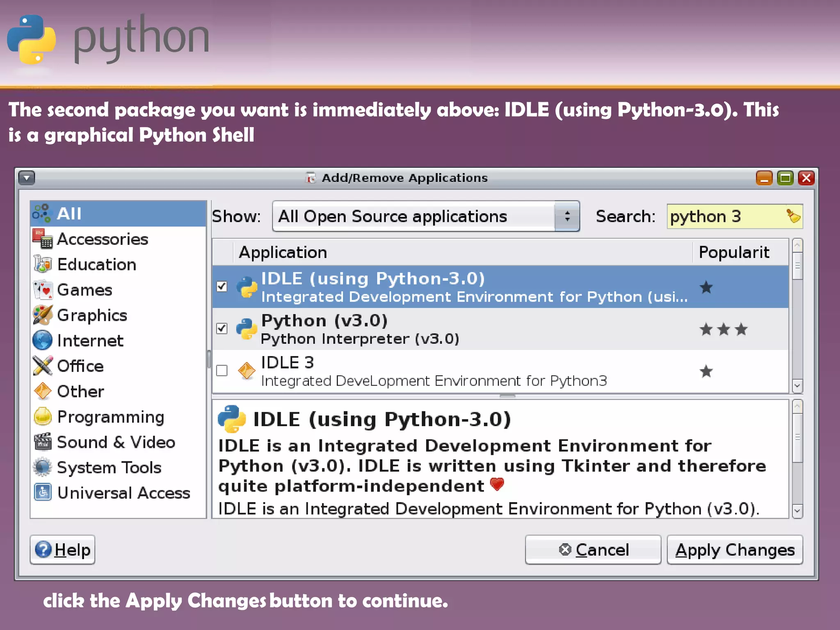Uncheck the Python (v3.0) checkbox
This screenshot has height=630, width=840.
222,328
